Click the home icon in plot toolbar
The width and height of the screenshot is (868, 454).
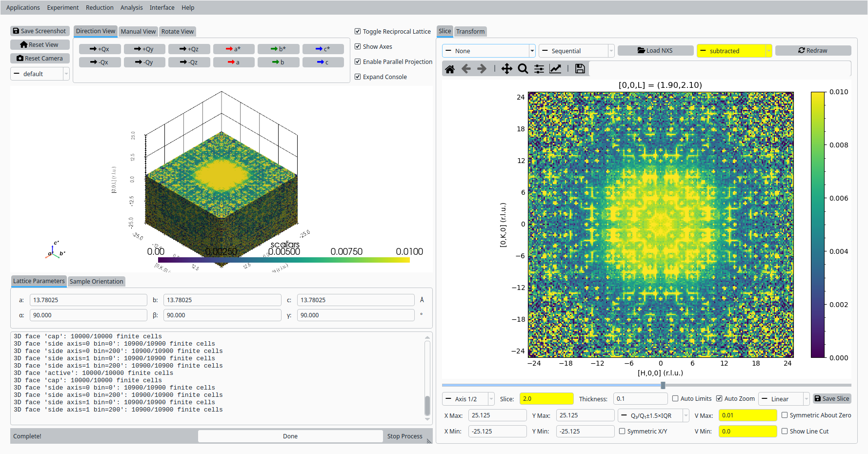coord(450,69)
